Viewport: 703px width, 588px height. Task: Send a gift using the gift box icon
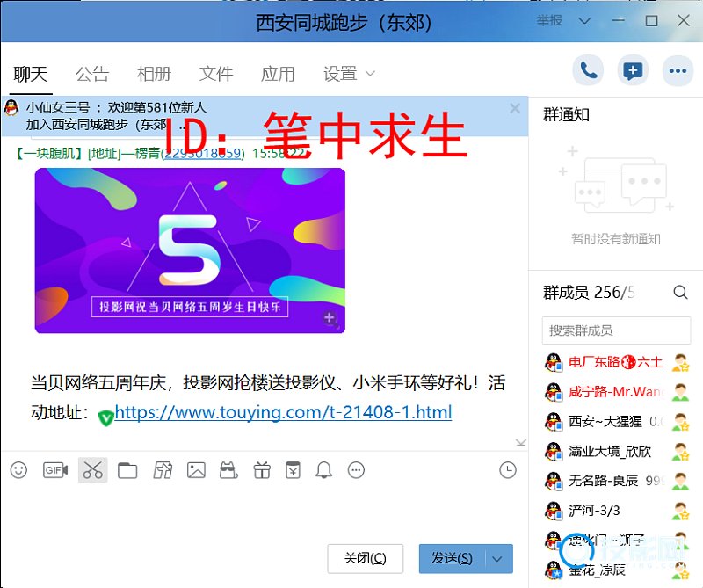coord(262,470)
